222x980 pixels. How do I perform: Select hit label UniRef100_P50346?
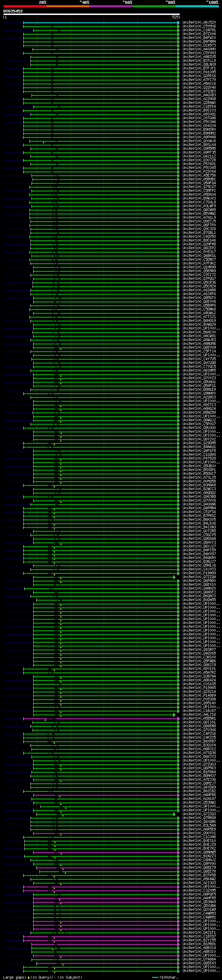[x=199, y=122]
